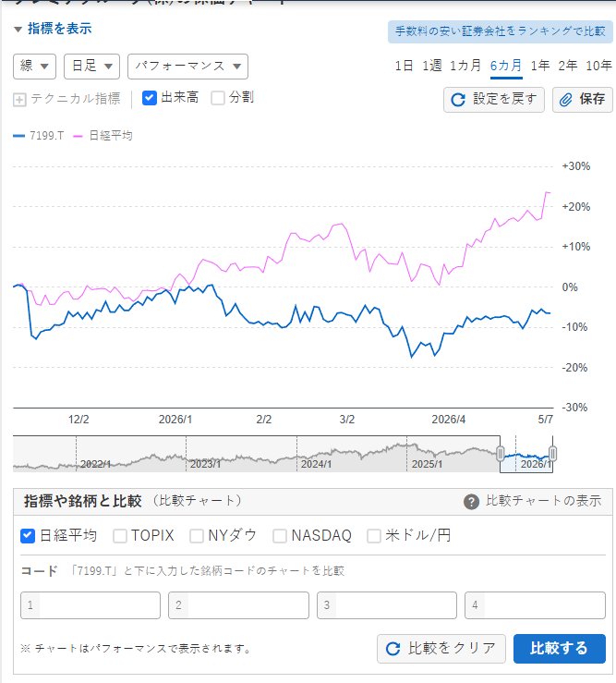
Task: Click the 2026/4 date axis label
Action: [x=449, y=420]
